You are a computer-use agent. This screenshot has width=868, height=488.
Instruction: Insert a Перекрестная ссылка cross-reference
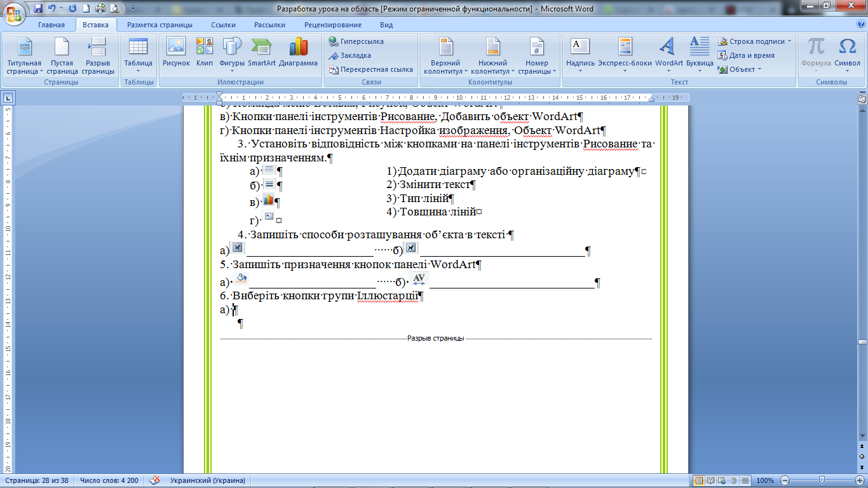click(370, 69)
